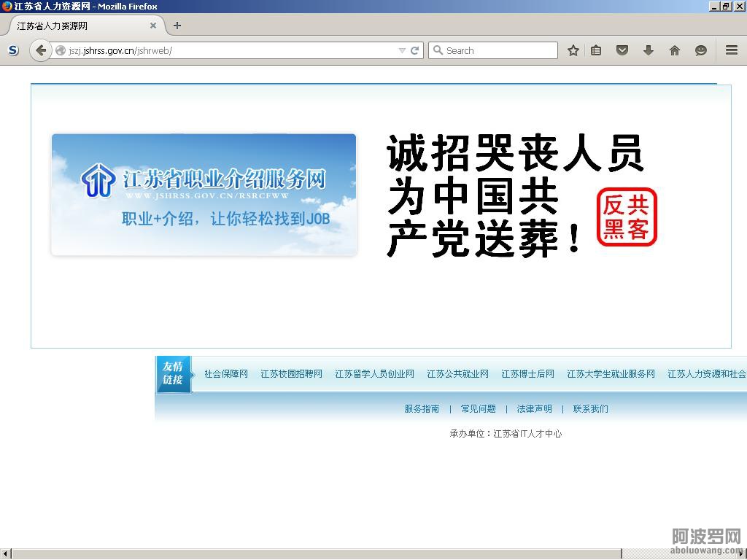Click inside the Search input field
The image size is (747, 560).
pos(498,50)
